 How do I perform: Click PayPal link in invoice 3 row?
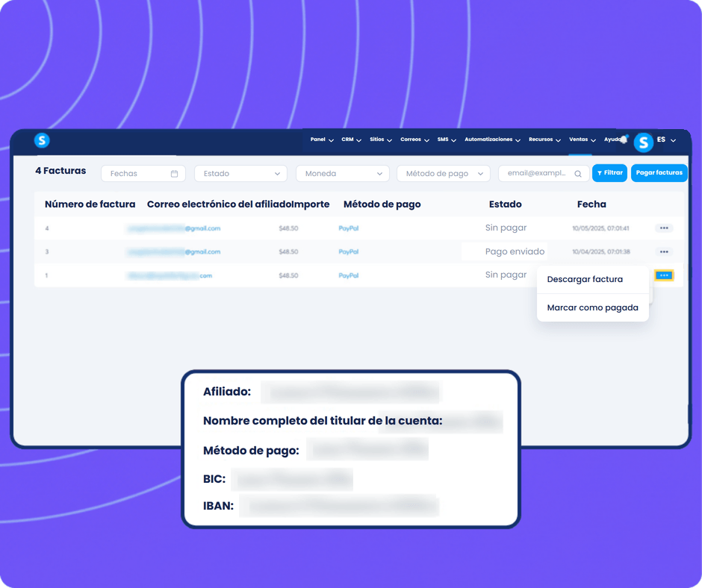click(x=348, y=251)
